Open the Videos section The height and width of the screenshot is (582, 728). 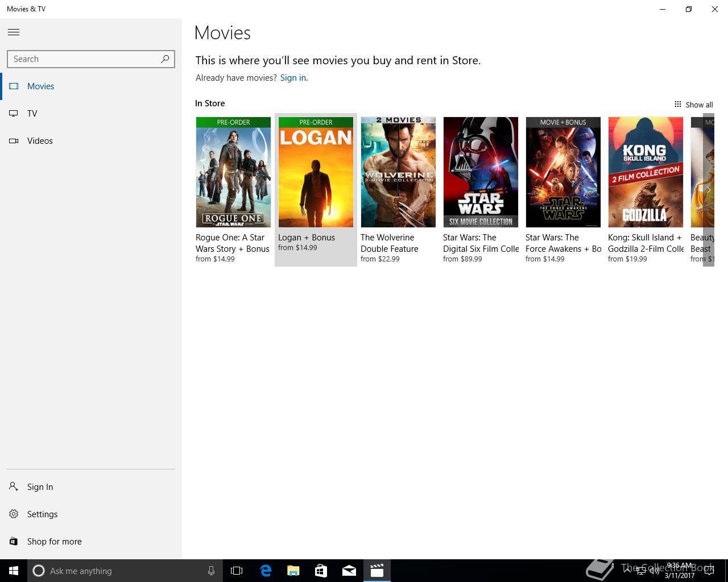[91, 141]
